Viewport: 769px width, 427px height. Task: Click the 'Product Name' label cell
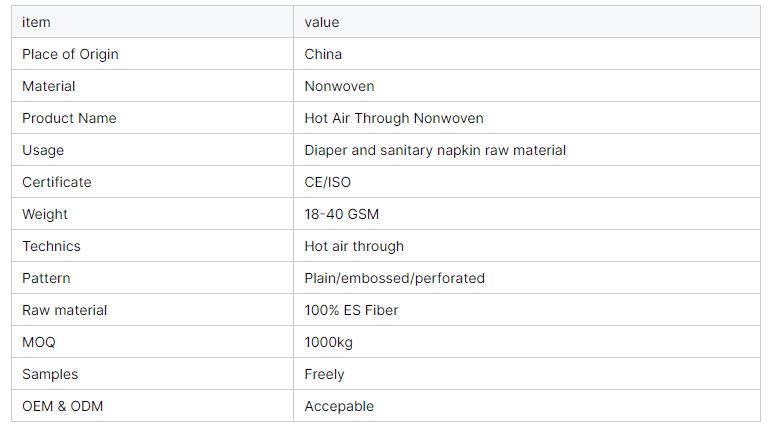[69, 118]
